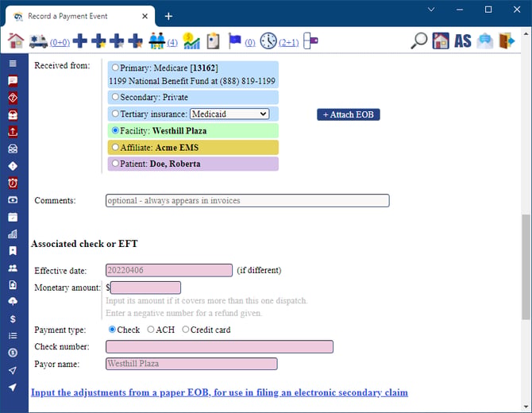Open the AS user icon

tap(463, 41)
